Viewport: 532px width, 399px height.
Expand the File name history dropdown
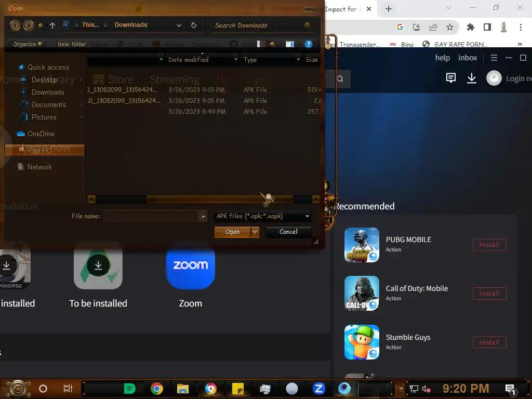point(203,217)
